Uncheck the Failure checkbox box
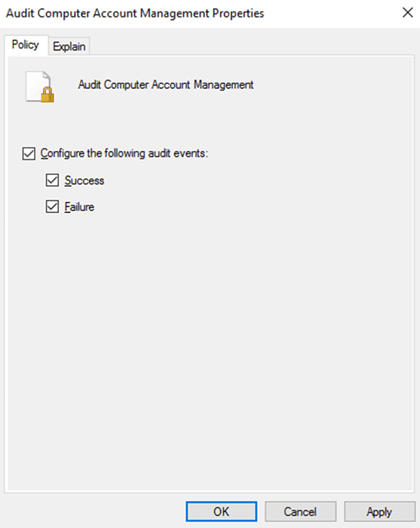This screenshot has width=420, height=528. (52, 207)
